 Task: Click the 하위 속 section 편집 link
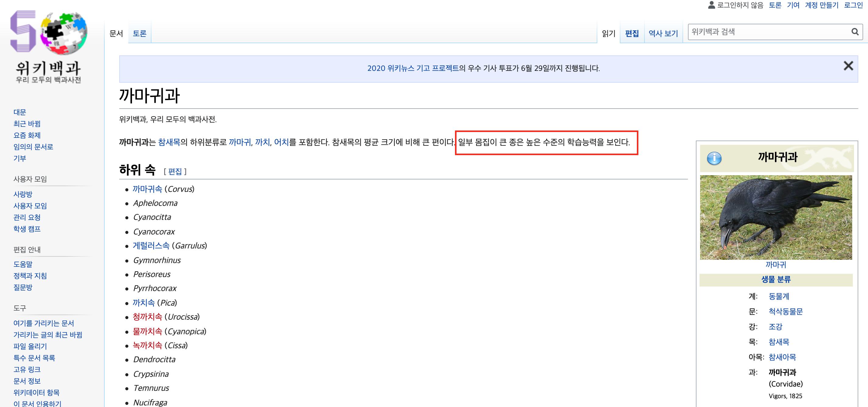pyautogui.click(x=175, y=172)
